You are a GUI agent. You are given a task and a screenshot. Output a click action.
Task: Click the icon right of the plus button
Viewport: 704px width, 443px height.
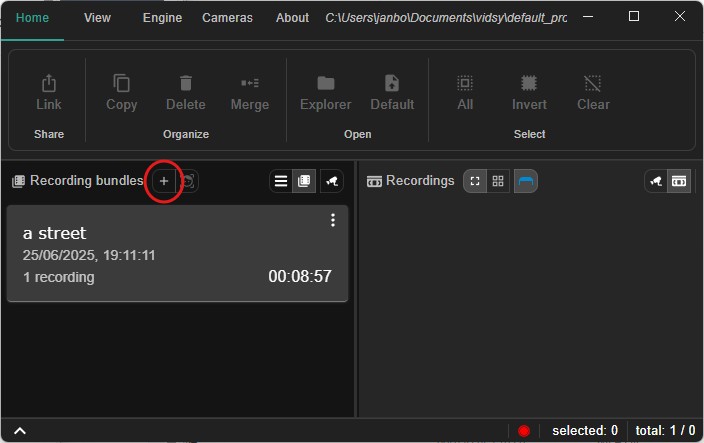(x=188, y=181)
